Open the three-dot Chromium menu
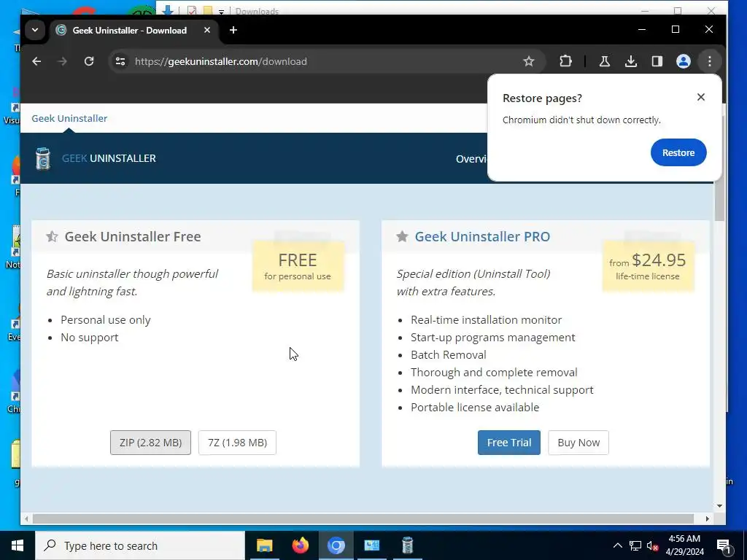The image size is (747, 560). (709, 61)
